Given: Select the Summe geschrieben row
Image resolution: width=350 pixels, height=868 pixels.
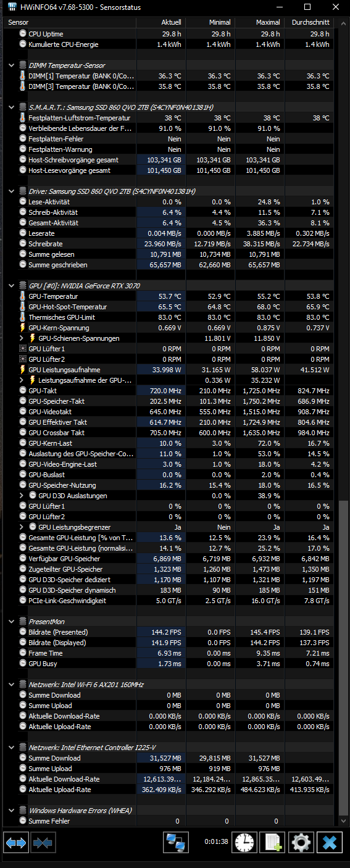Looking at the screenshot, I should point(169,265).
